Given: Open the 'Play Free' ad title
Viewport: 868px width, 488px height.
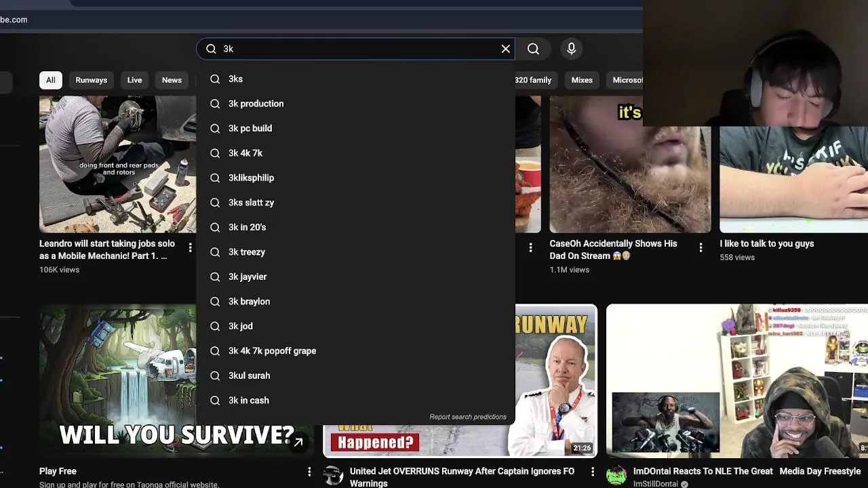Looking at the screenshot, I should pyautogui.click(x=58, y=471).
